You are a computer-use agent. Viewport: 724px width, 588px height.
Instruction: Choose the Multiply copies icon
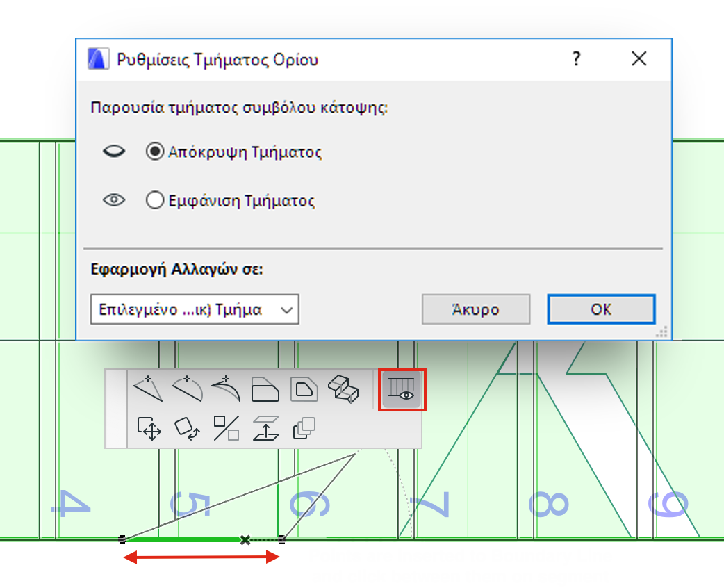(x=304, y=430)
